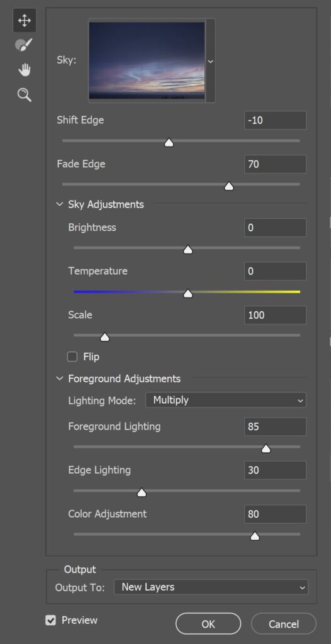
Task: Select the Hand tool
Action: coord(25,69)
